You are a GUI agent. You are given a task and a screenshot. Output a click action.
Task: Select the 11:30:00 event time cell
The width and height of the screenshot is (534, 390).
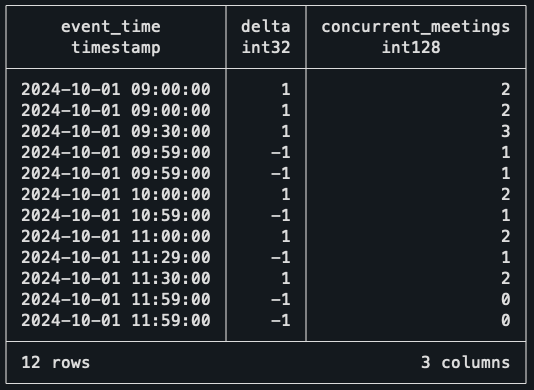(x=116, y=279)
